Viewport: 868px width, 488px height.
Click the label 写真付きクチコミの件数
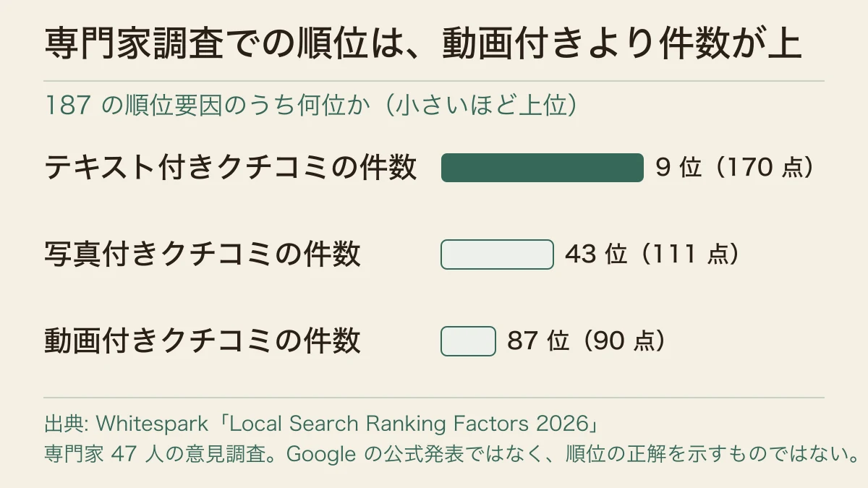(203, 254)
